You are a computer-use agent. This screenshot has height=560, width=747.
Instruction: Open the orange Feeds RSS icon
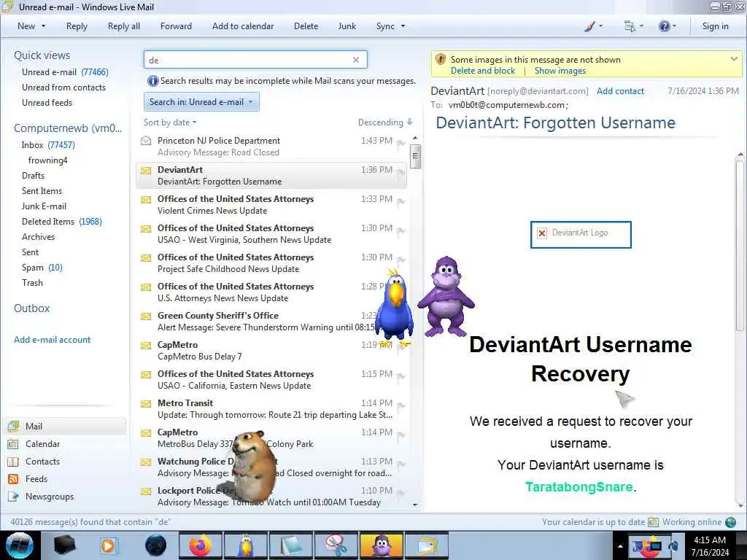[x=13, y=479]
